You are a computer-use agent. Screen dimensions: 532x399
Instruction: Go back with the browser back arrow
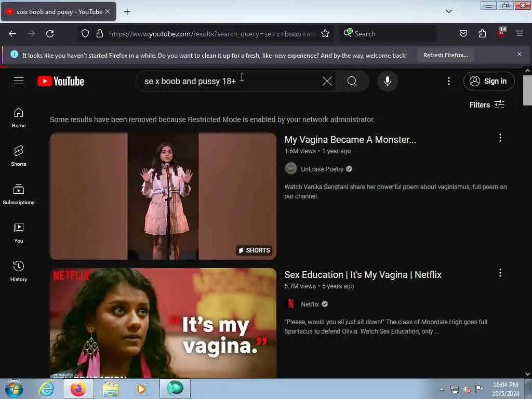click(x=12, y=34)
